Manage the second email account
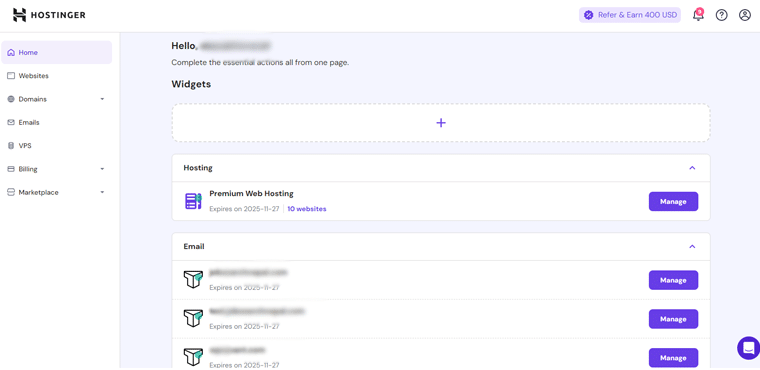 pos(673,319)
